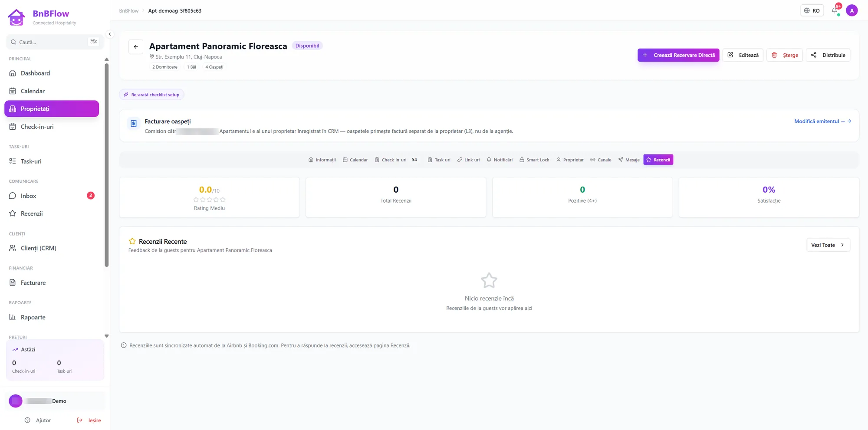
Task: Expand Vezi Toate reviews chevron
Action: (828, 245)
